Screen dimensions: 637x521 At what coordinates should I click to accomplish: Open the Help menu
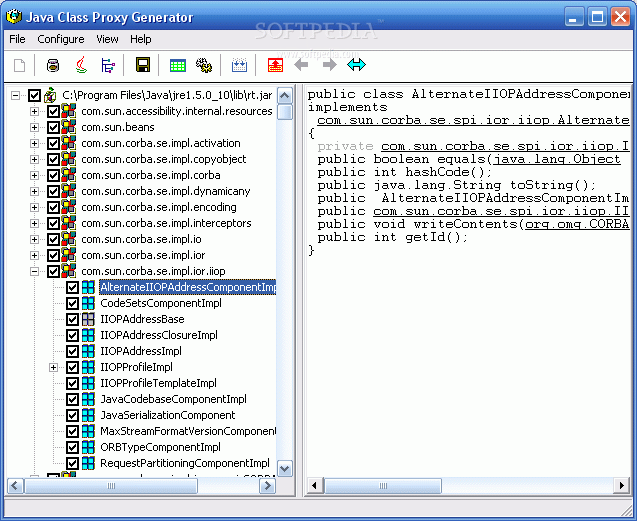tap(141, 39)
